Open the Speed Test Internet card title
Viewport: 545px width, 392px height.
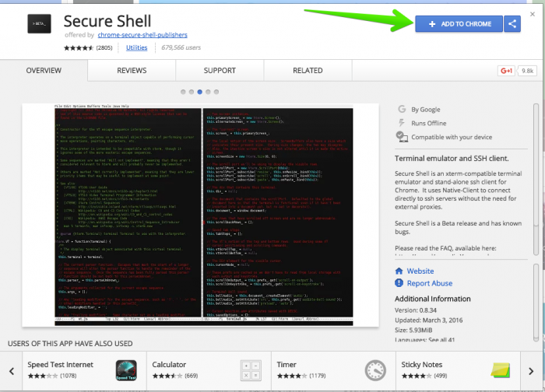pos(60,364)
